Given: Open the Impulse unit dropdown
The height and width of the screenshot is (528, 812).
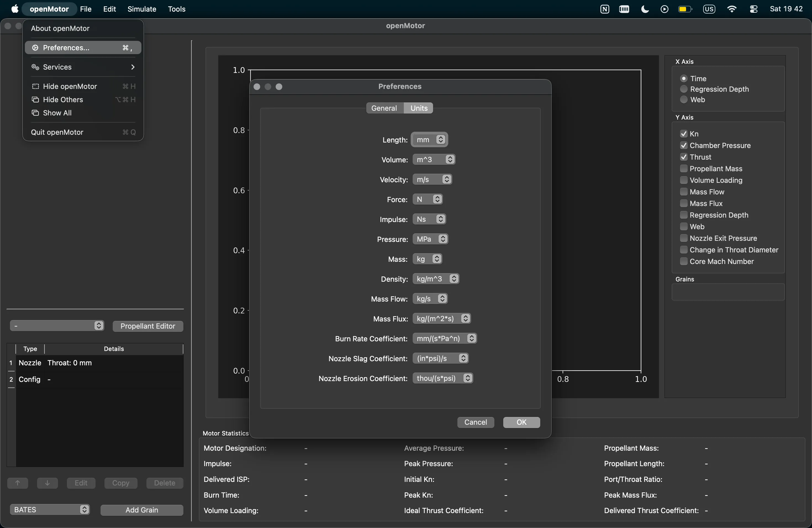Looking at the screenshot, I should point(429,219).
